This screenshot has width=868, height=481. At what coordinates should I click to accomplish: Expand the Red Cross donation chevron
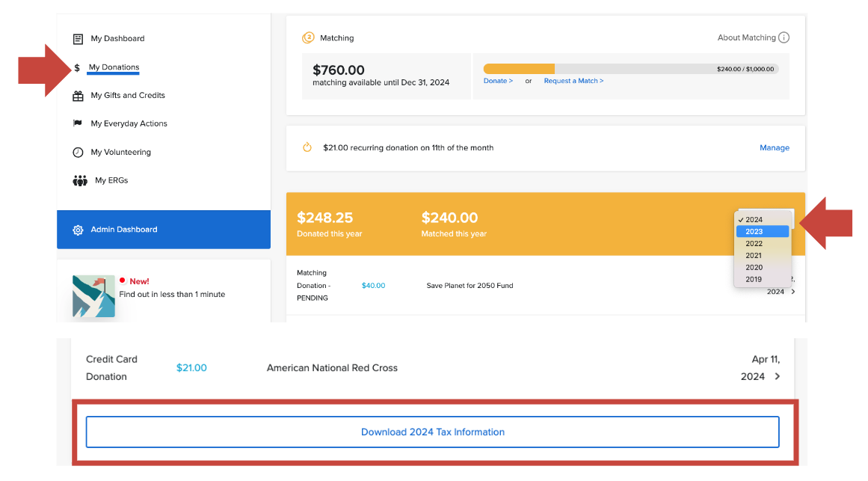point(778,376)
